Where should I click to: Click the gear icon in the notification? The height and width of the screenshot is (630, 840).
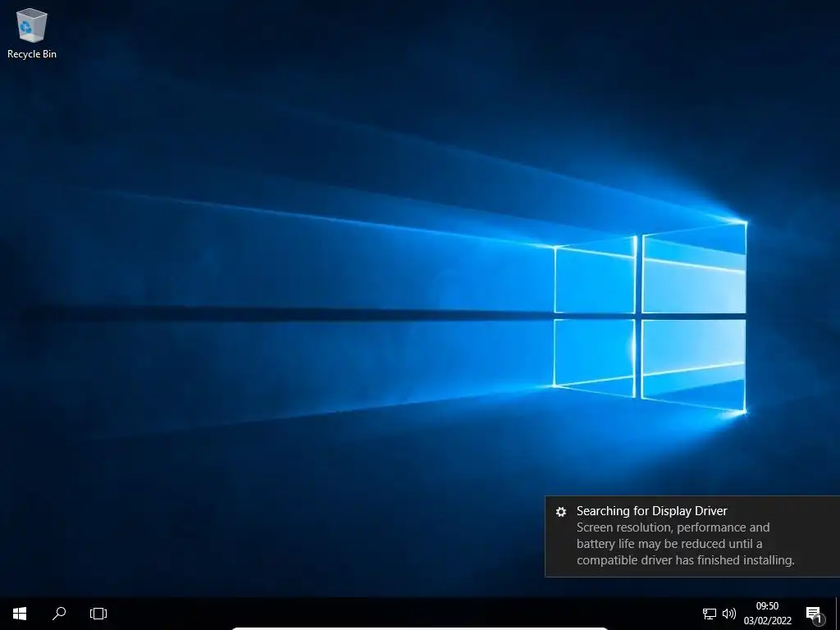561,512
